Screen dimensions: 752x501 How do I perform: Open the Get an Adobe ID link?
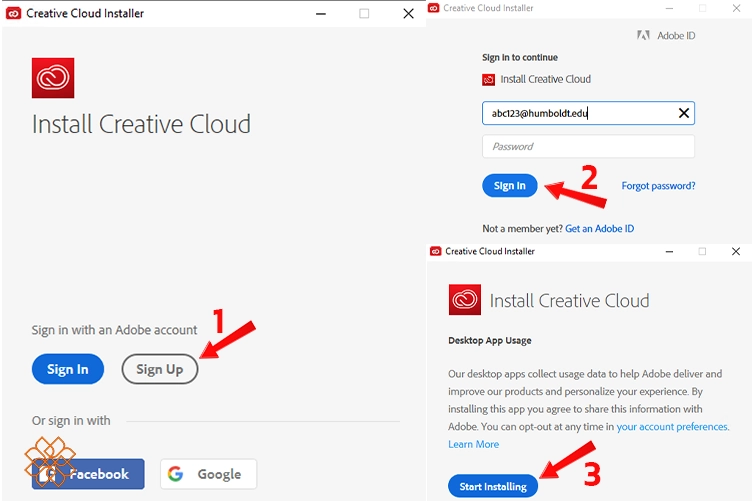[599, 229]
